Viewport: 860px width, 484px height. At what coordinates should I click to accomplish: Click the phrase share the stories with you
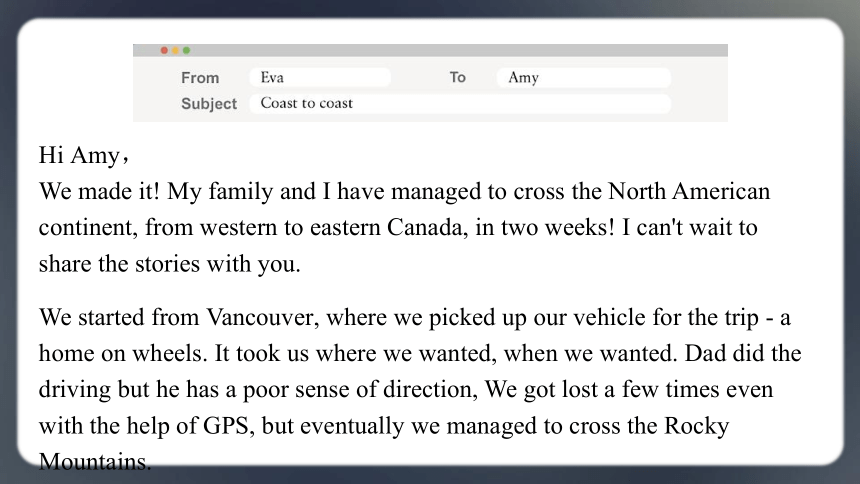click(x=169, y=264)
